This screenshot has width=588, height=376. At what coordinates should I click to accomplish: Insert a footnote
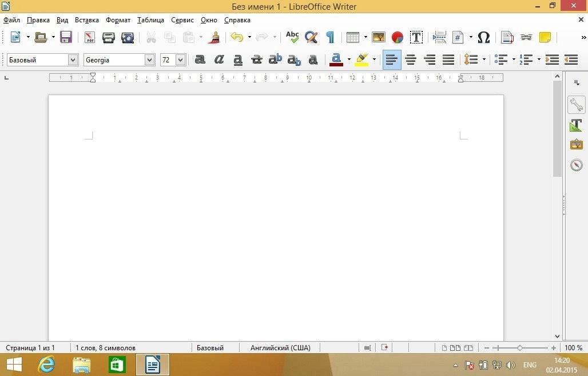coord(507,37)
